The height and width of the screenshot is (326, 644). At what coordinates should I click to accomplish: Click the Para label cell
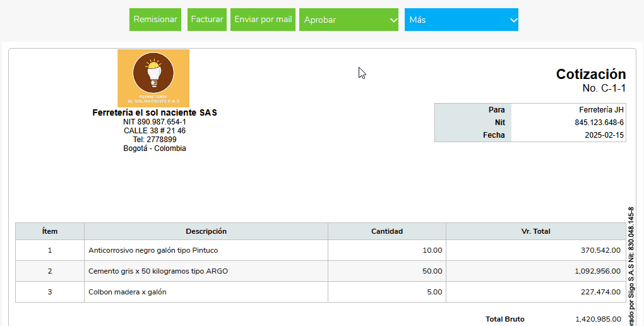click(x=473, y=110)
